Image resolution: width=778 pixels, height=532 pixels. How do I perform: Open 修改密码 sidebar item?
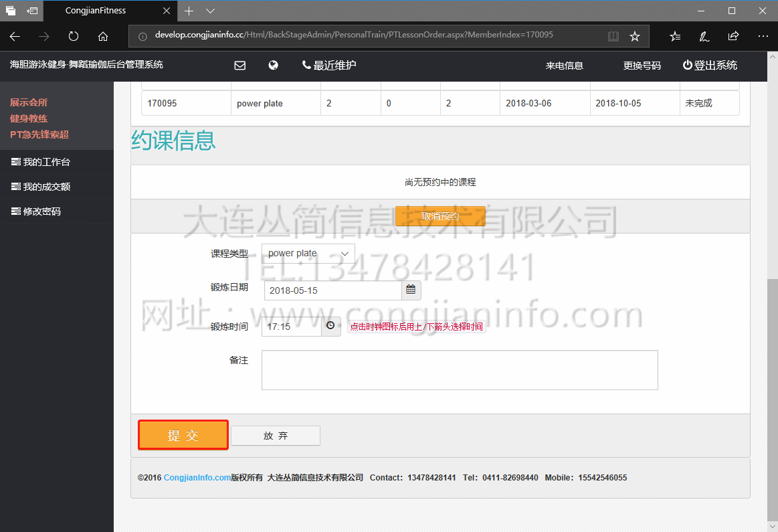tap(57, 211)
